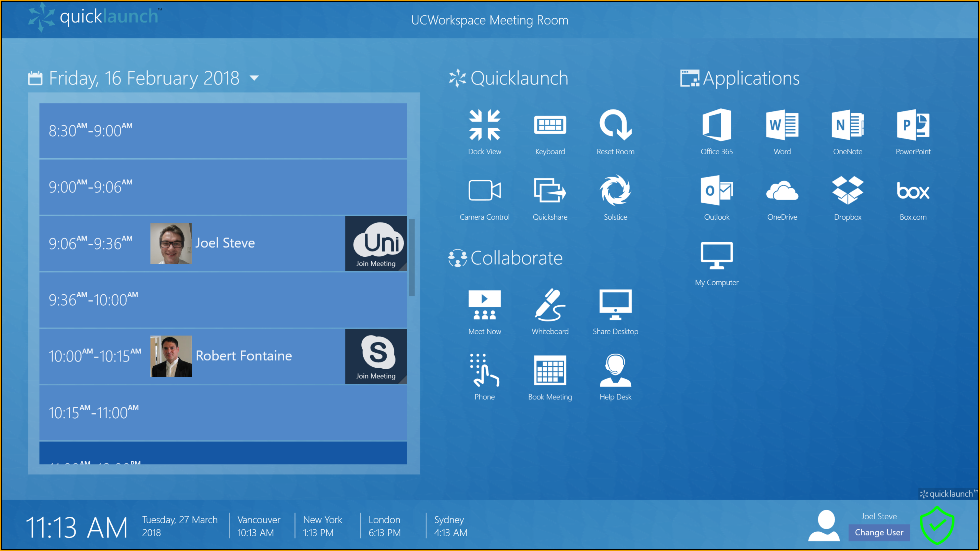Click the Quicklaunch section heading

click(x=508, y=78)
